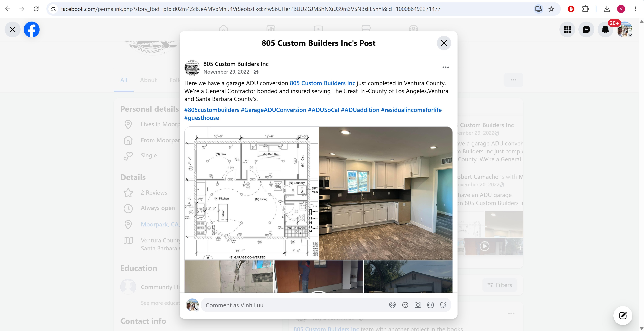The height and width of the screenshot is (331, 644).
Task: Bookmark this page with the star icon
Action: [551, 9]
